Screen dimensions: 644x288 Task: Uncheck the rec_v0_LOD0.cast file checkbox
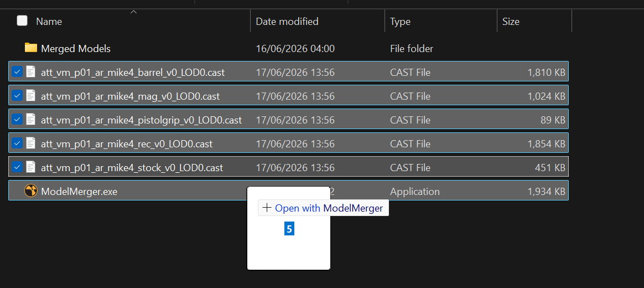17,143
